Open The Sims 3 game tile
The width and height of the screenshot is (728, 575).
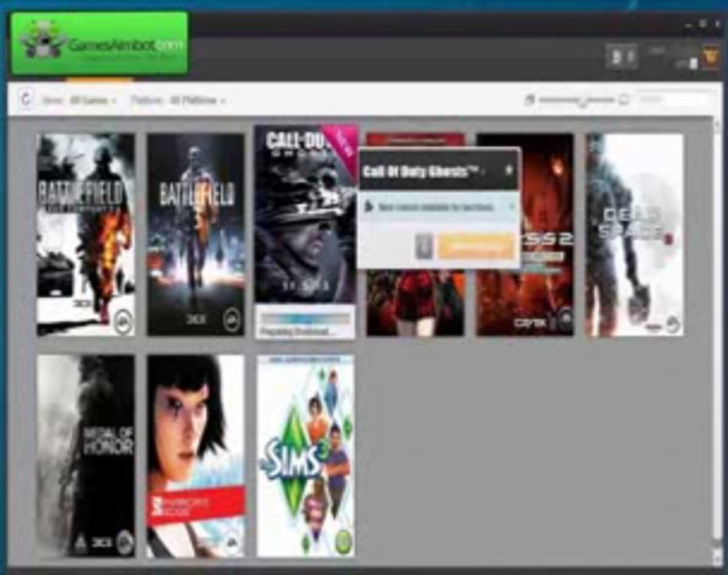(306, 456)
